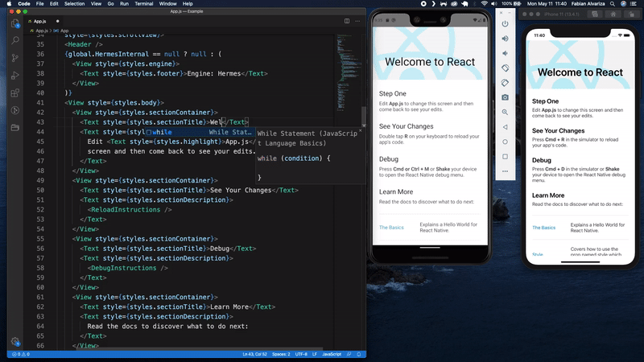This screenshot has height=362, width=644.
Task: Click the Android emulator power button
Action: tap(506, 24)
